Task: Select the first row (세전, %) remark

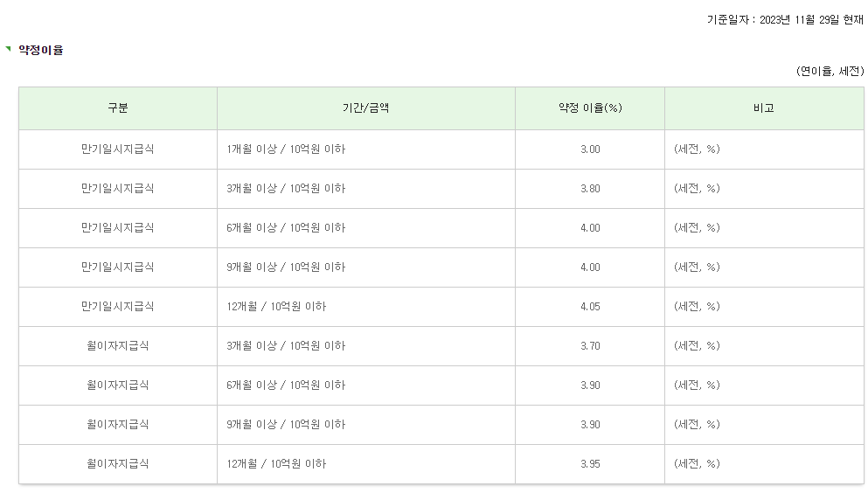Action: click(697, 149)
